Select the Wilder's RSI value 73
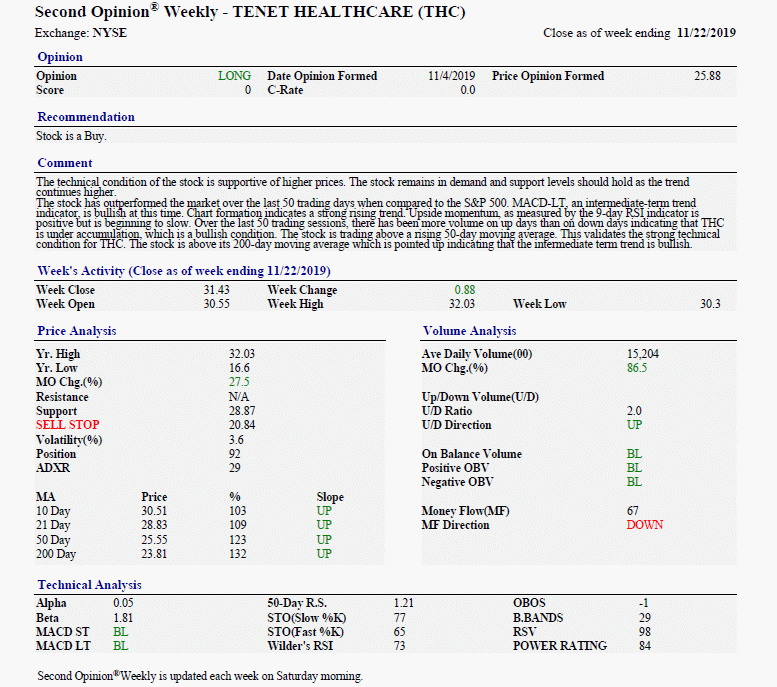 [399, 646]
